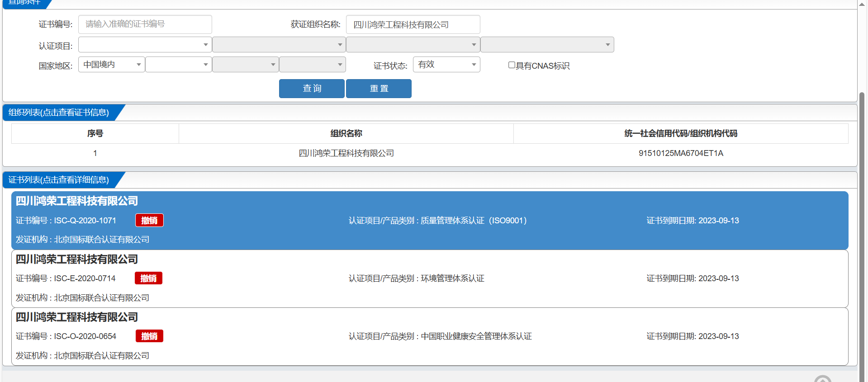Open the third 认证项目 dropdown
Screen dimensions: 868x382
[x=413, y=45]
